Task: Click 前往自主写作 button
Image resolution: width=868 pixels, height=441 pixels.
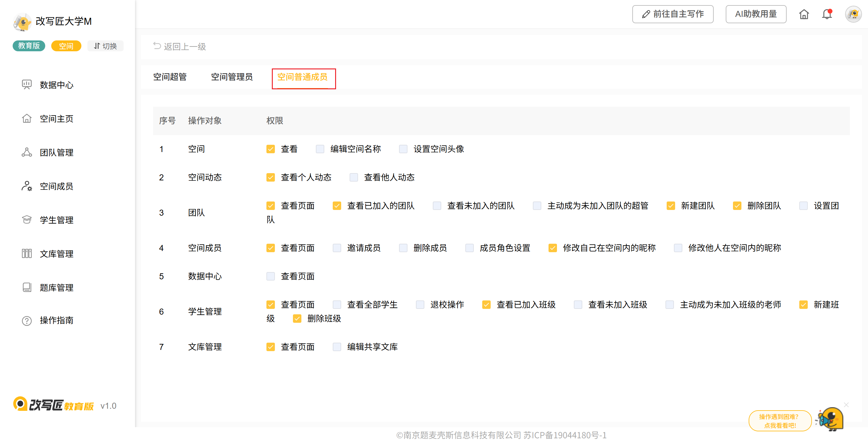Action: [x=673, y=14]
